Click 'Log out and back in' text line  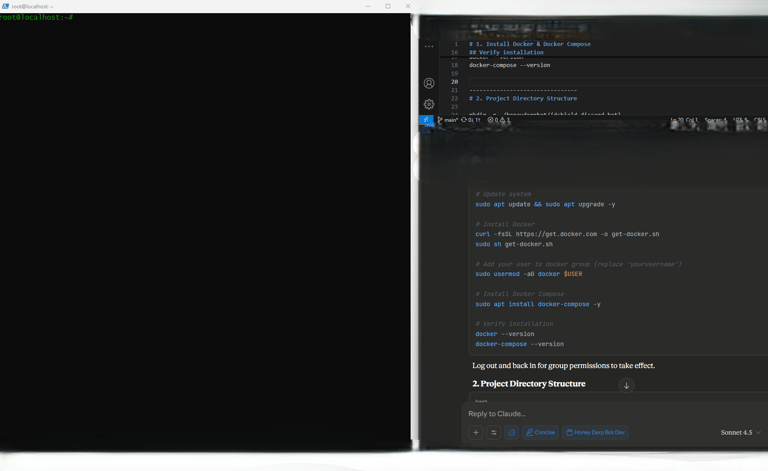(563, 365)
